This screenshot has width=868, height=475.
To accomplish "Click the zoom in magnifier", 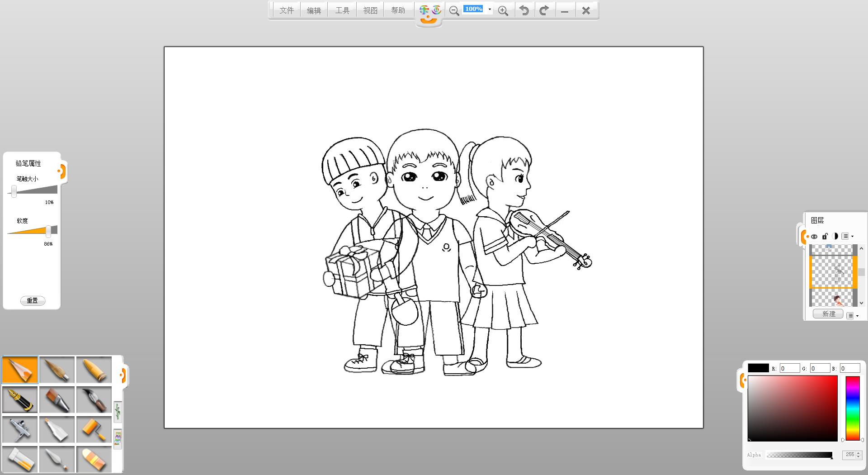I will 503,11.
